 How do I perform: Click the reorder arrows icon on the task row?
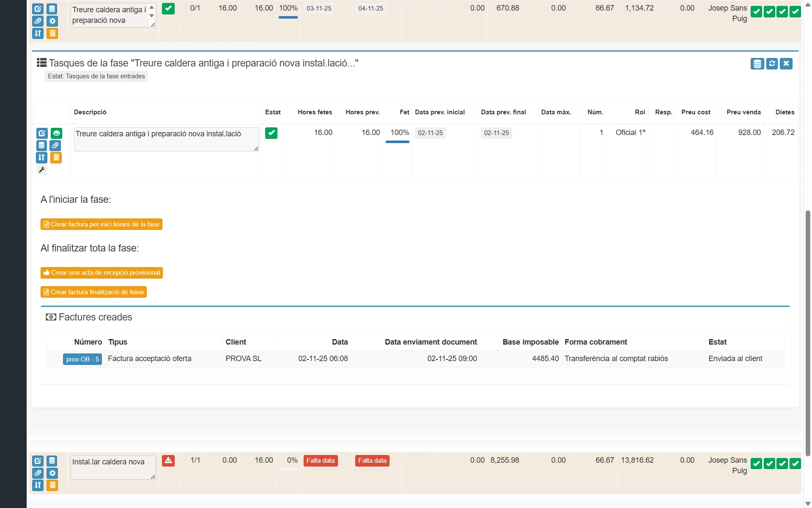(x=41, y=158)
